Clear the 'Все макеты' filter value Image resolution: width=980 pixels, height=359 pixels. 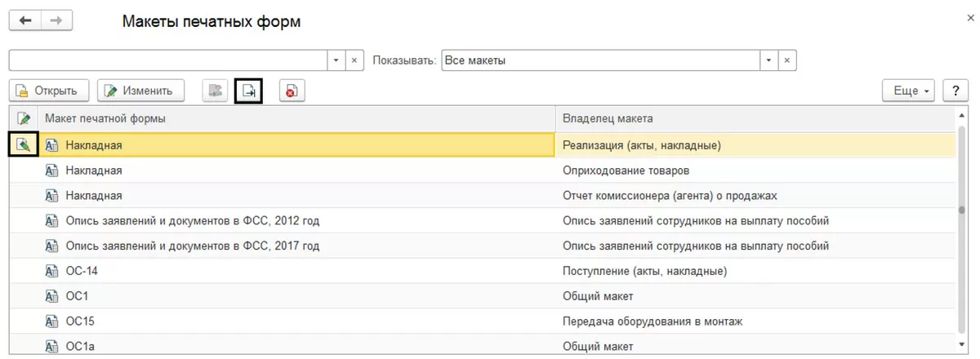787,61
